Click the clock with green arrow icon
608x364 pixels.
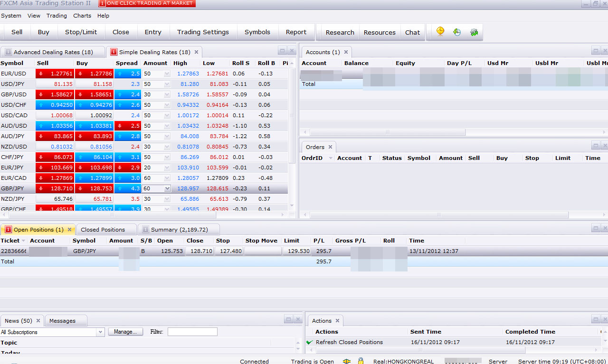coord(457,32)
